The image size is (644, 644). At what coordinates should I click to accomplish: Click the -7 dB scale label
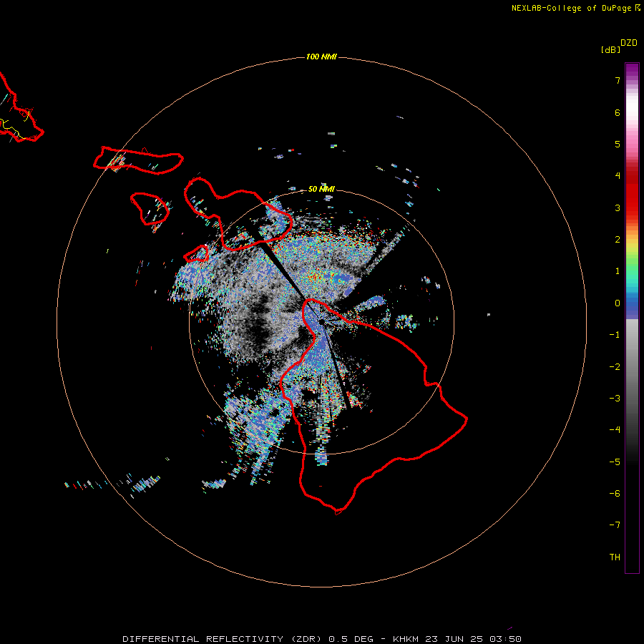click(x=615, y=525)
